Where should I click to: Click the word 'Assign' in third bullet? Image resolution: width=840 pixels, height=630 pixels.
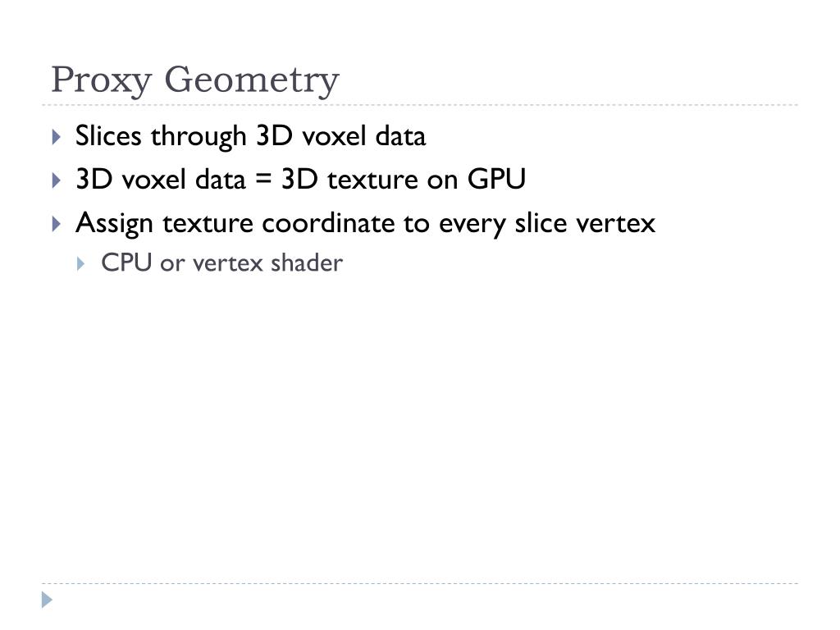(114, 223)
